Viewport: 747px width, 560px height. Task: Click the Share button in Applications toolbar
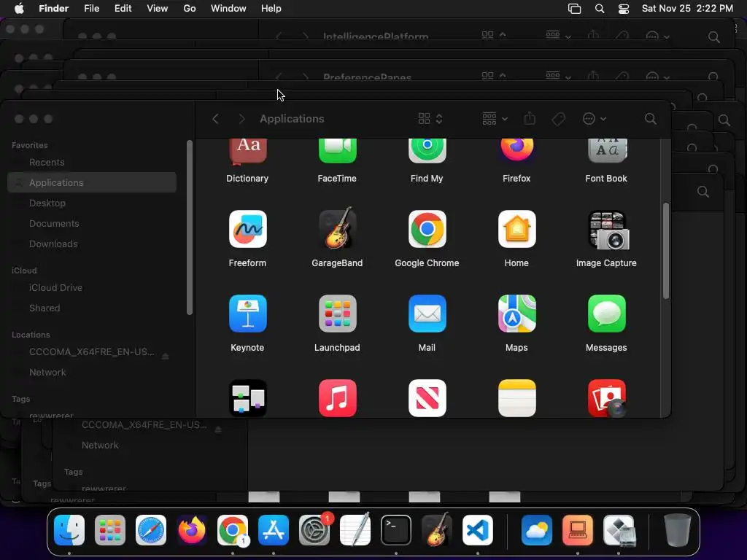tap(530, 118)
